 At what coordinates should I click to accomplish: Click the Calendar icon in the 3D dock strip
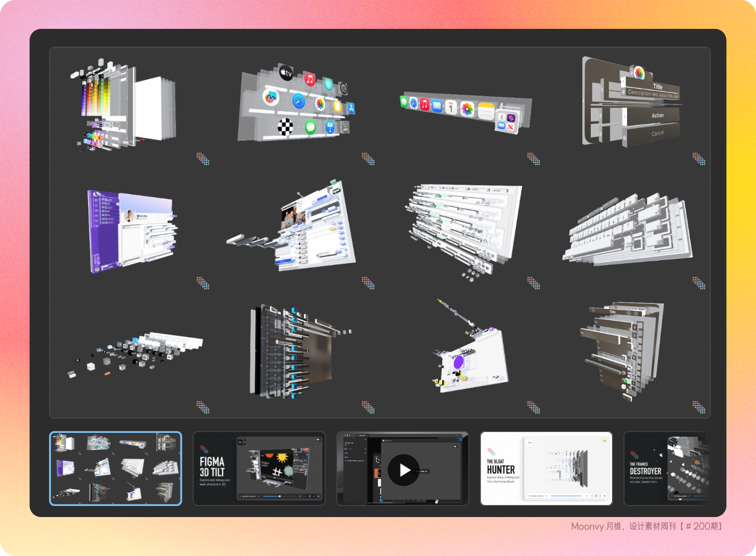pyautogui.click(x=450, y=107)
